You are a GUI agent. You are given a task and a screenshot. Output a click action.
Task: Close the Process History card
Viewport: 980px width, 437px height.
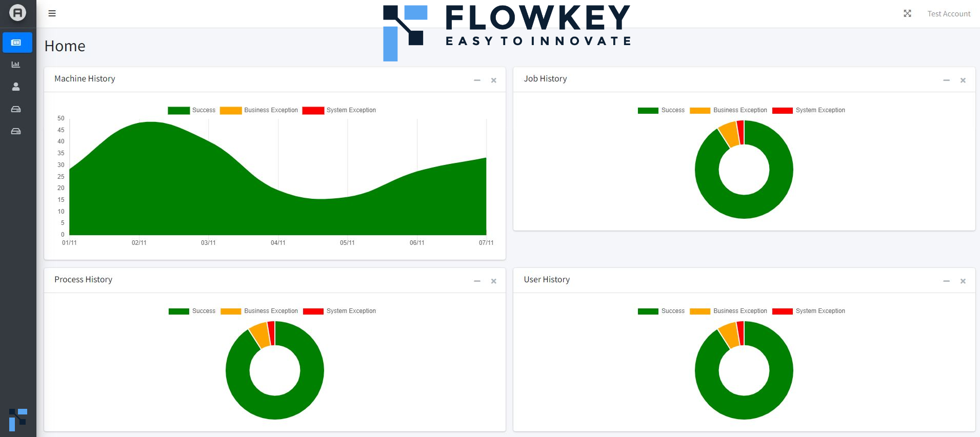point(493,281)
